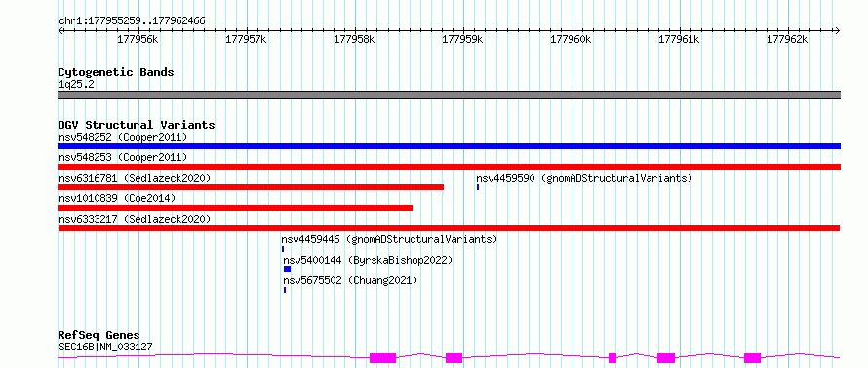Open the nsv4459590 (gnomADStructuralVariants) label
The height and width of the screenshot is (368, 868).
[584, 178]
